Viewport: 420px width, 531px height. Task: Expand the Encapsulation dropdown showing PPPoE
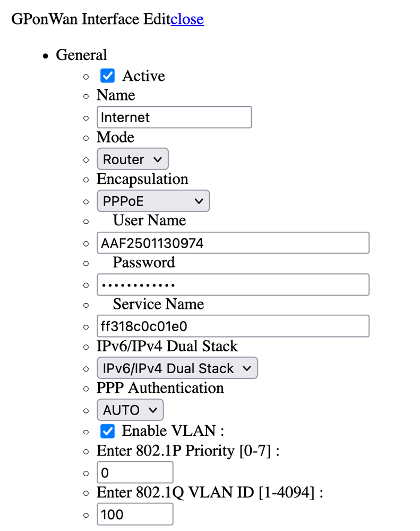click(x=153, y=201)
